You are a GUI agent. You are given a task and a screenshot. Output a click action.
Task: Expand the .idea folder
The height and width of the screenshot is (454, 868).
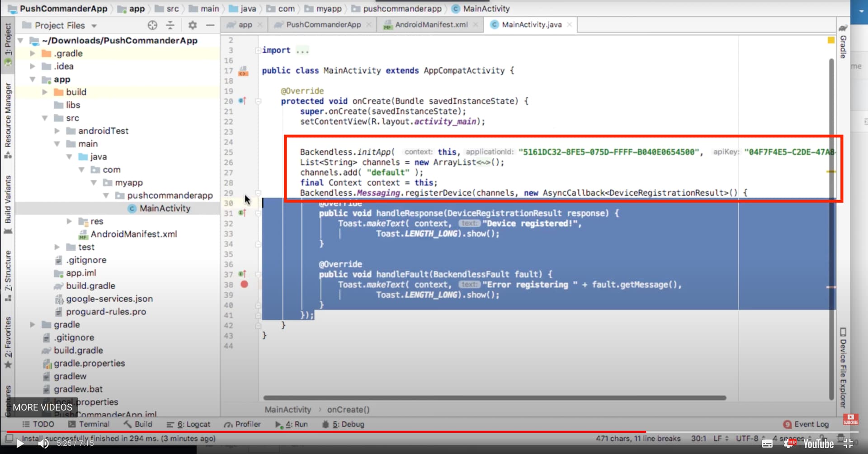pos(33,66)
